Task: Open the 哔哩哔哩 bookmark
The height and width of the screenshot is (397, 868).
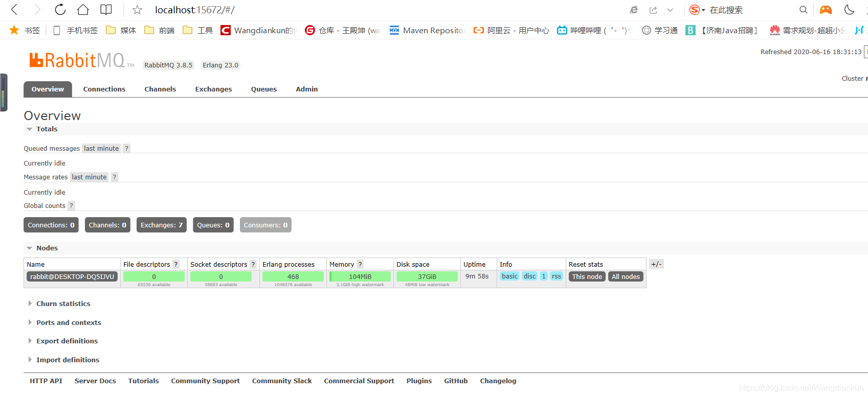Action: 594,30
